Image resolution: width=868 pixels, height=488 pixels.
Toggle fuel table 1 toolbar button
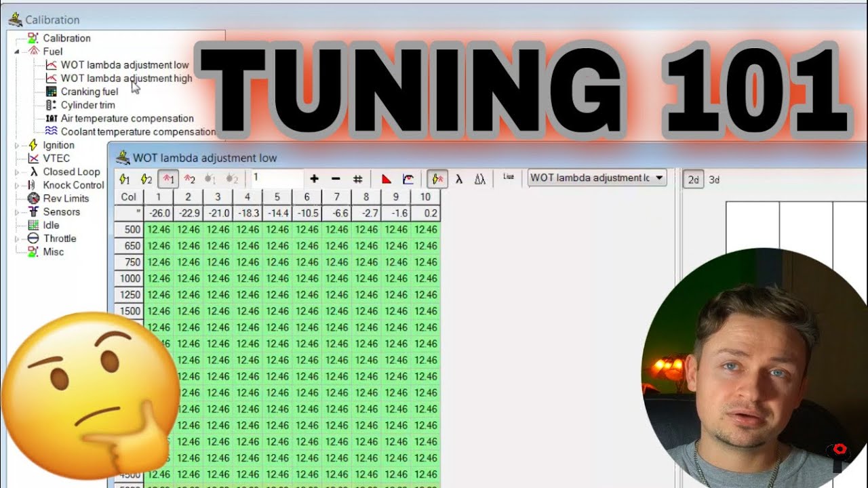point(168,180)
